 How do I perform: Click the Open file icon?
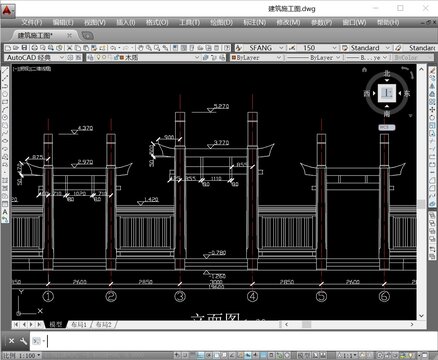click(x=16, y=48)
